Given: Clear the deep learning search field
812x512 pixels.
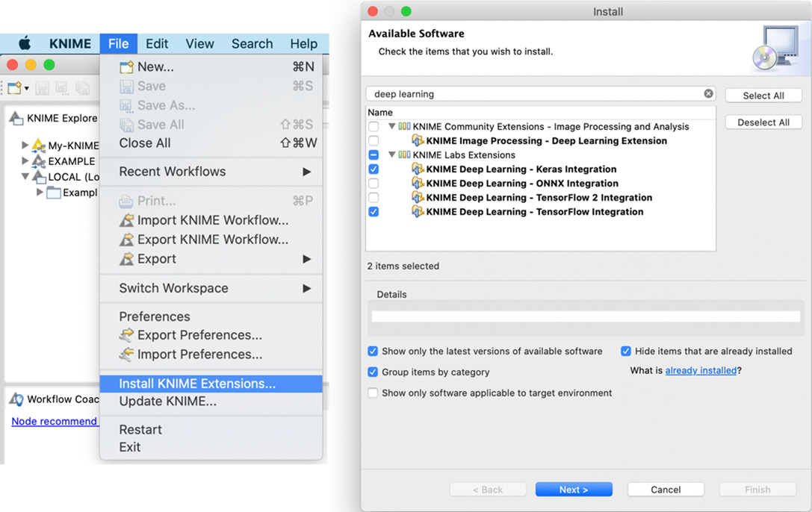Looking at the screenshot, I should tap(708, 93).
